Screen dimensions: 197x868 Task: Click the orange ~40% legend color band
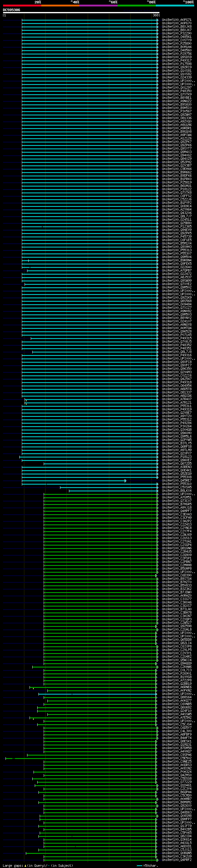click(60, 6)
